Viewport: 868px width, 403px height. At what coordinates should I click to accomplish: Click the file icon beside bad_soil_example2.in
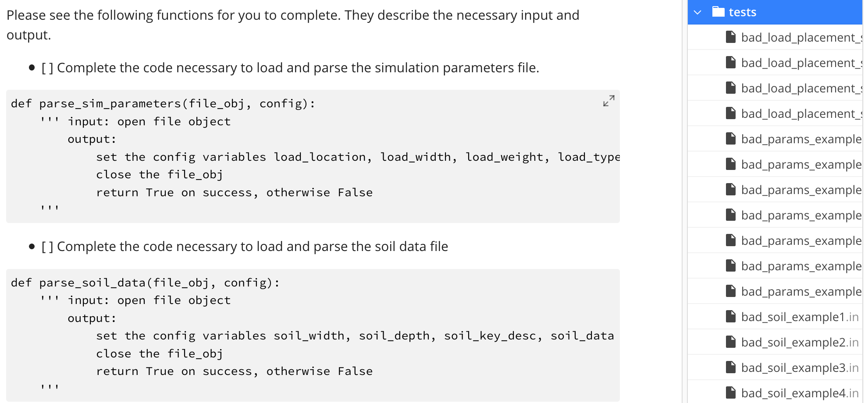coord(730,342)
